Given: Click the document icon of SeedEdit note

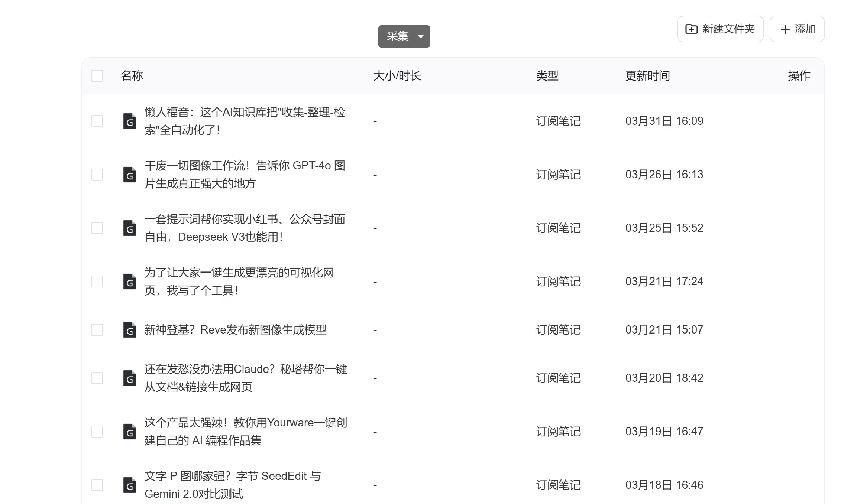Looking at the screenshot, I should tap(129, 485).
